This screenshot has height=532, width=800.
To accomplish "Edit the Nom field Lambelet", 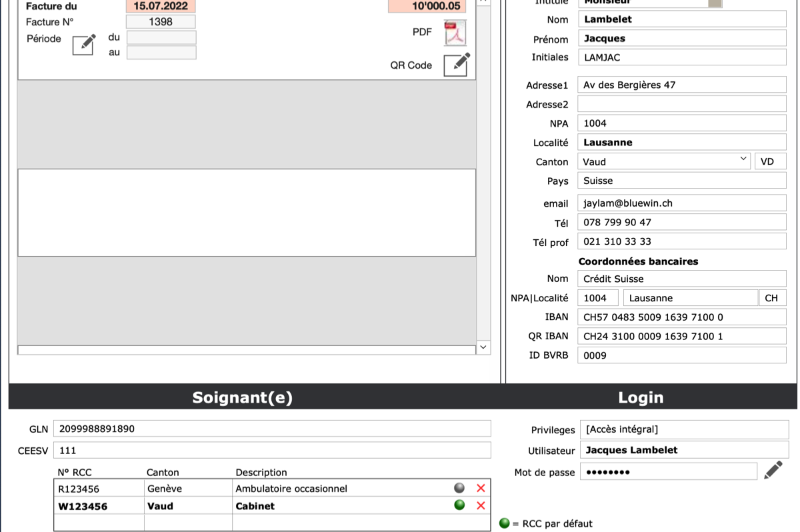I will pyautogui.click(x=682, y=19).
